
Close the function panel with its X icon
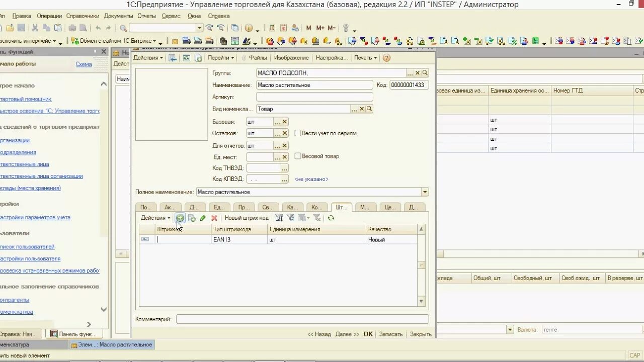pyautogui.click(x=104, y=52)
